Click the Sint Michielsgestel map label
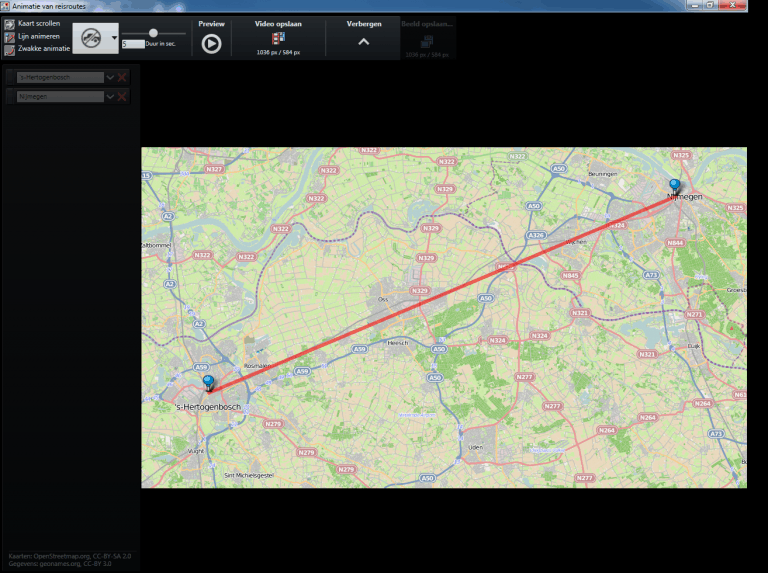This screenshot has width=768, height=573. 249,475
